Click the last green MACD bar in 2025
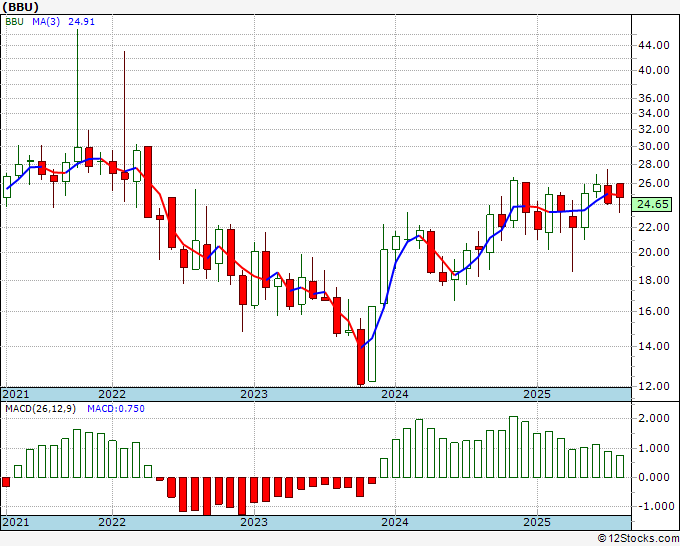 (x=620, y=467)
